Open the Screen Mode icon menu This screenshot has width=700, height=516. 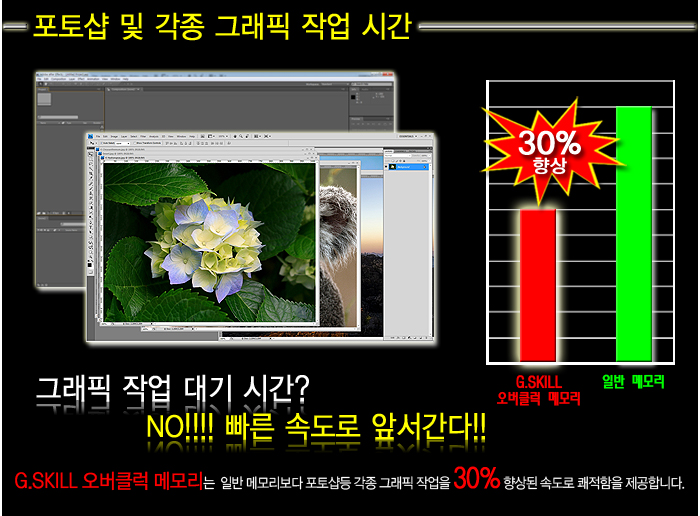267,136
